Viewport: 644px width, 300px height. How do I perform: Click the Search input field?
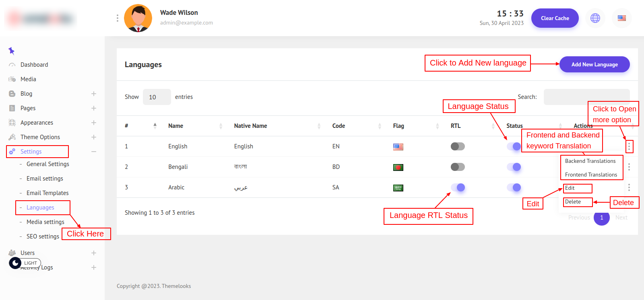coord(586,97)
